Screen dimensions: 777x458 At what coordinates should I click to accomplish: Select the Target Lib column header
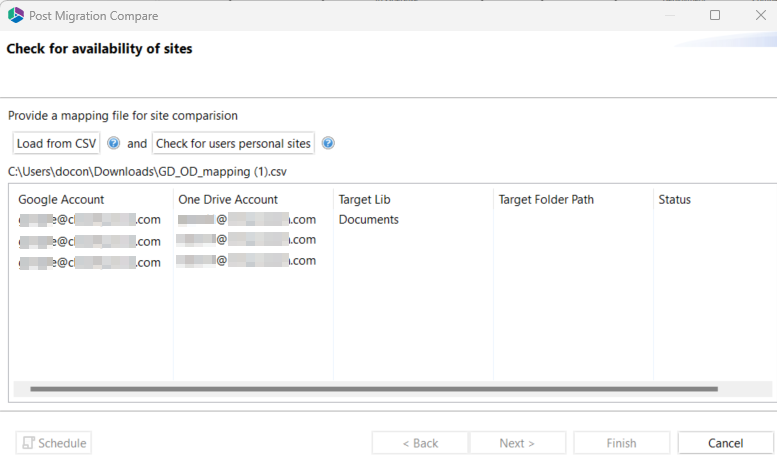[364, 200]
